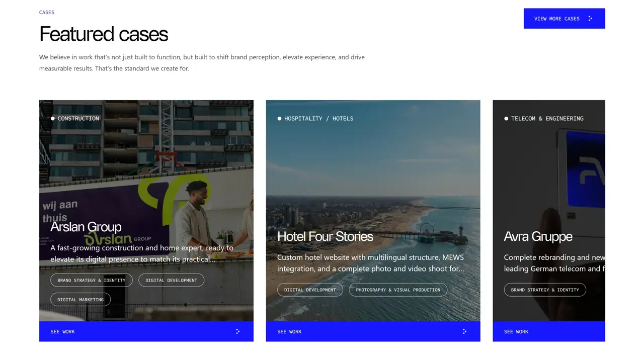The image size is (644, 362).
Task: Select the Brand Strategy & Identity tag on Arslan Group
Action: (92, 280)
